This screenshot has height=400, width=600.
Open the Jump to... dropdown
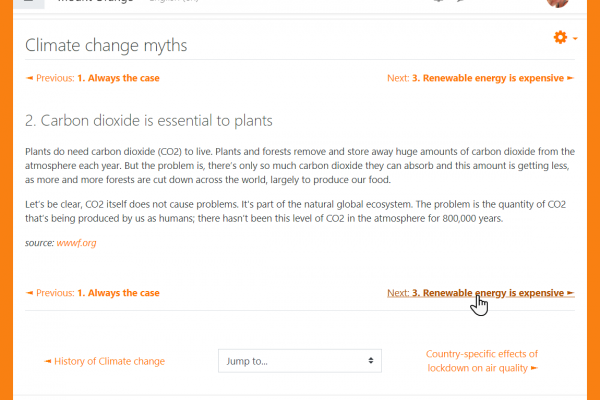tap(300, 361)
